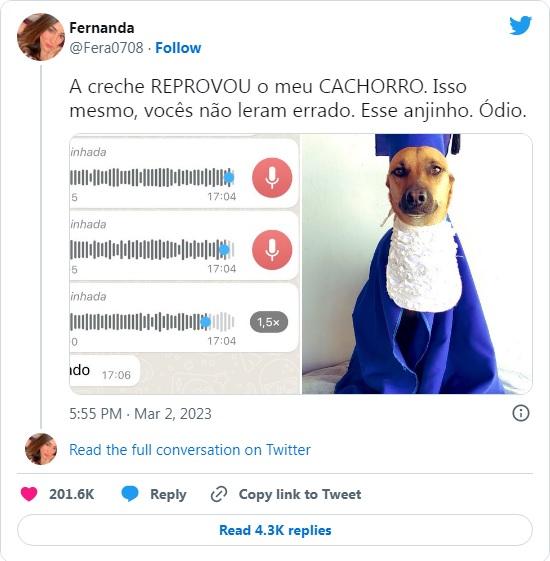Read the full conversation on Twitter
This screenshot has height=561, width=550.
[x=190, y=450]
